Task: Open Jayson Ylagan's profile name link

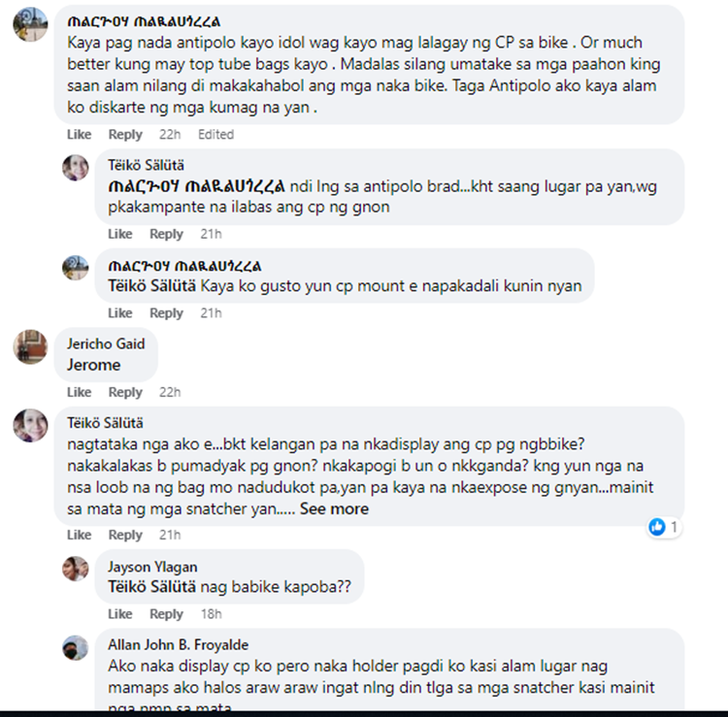Action: click(x=152, y=567)
